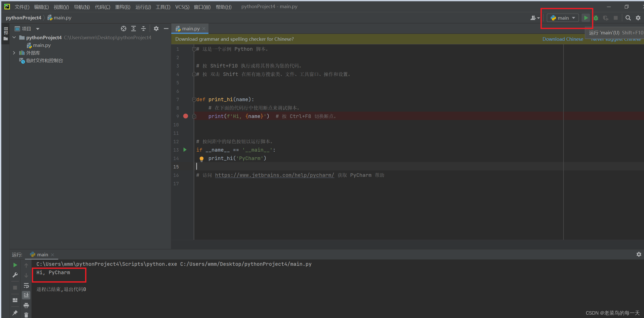
Task: Open the 运行(U) menu
Action: click(143, 7)
